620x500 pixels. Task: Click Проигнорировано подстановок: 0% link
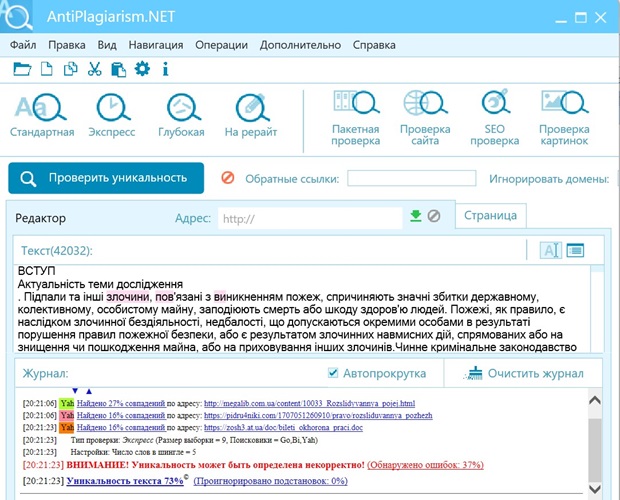[270, 481]
